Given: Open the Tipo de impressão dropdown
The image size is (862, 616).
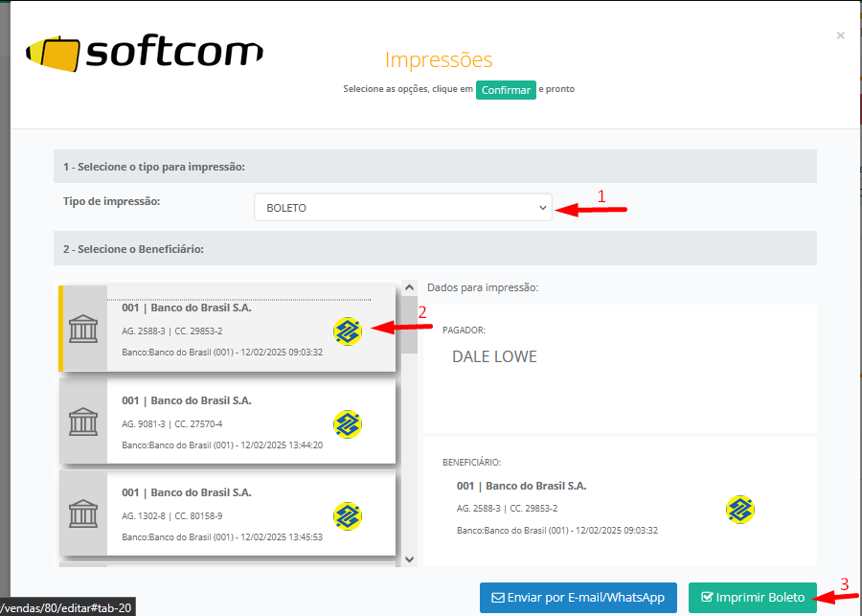Looking at the screenshot, I should click(x=402, y=207).
